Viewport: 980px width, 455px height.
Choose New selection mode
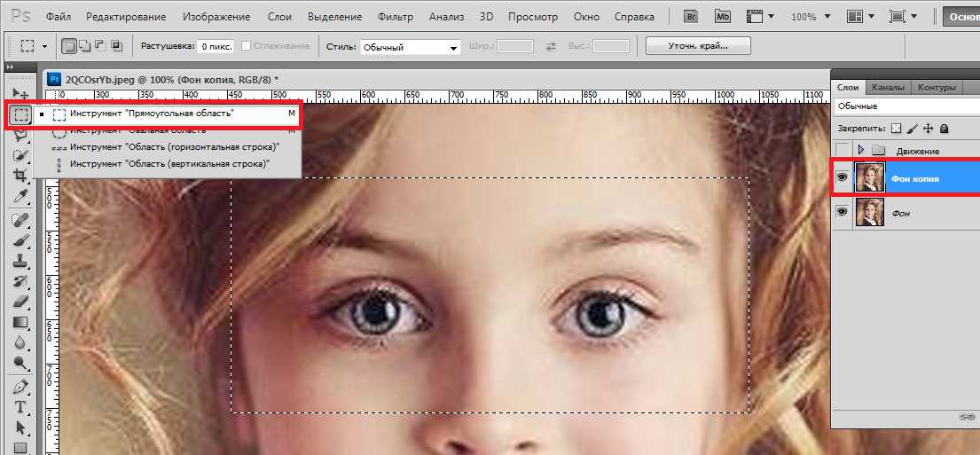[x=69, y=46]
